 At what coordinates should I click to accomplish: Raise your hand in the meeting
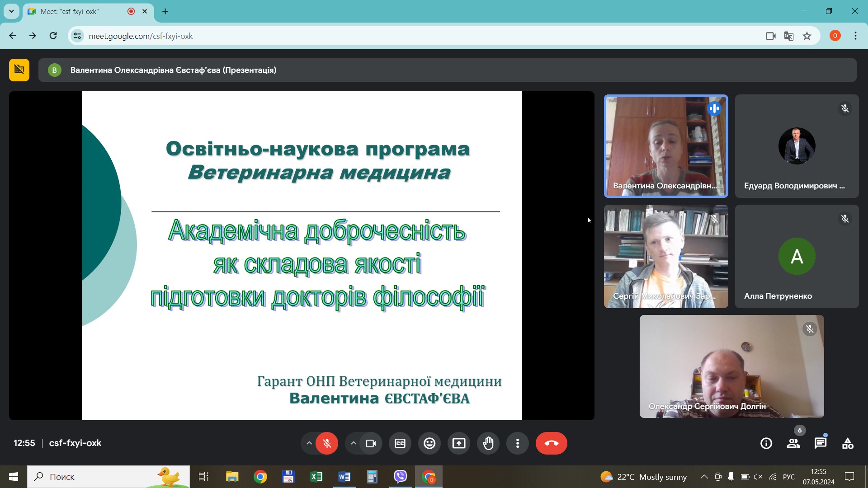[488, 443]
